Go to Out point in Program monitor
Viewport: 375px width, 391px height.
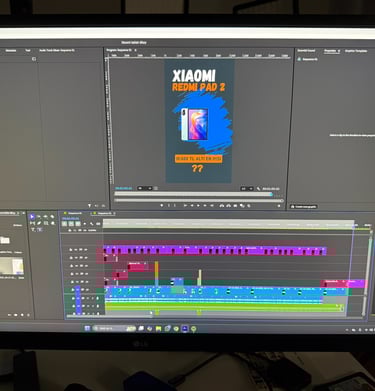212,205
